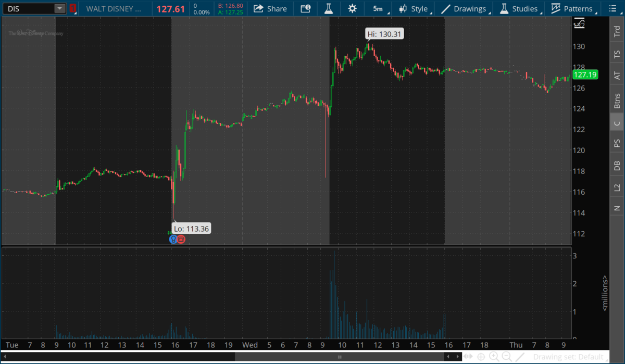Open the Drawings dropdown menu
This screenshot has width=625, height=364.
pos(464,8)
